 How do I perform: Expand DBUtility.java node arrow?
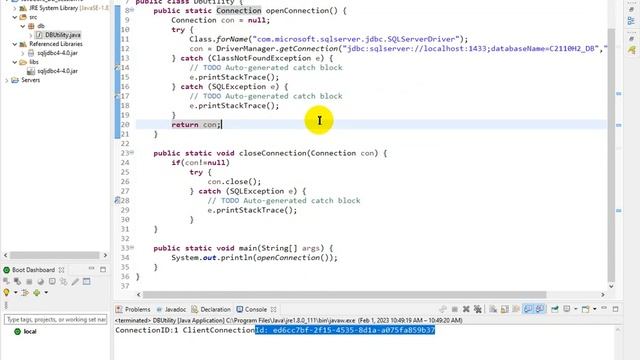click(x=31, y=35)
